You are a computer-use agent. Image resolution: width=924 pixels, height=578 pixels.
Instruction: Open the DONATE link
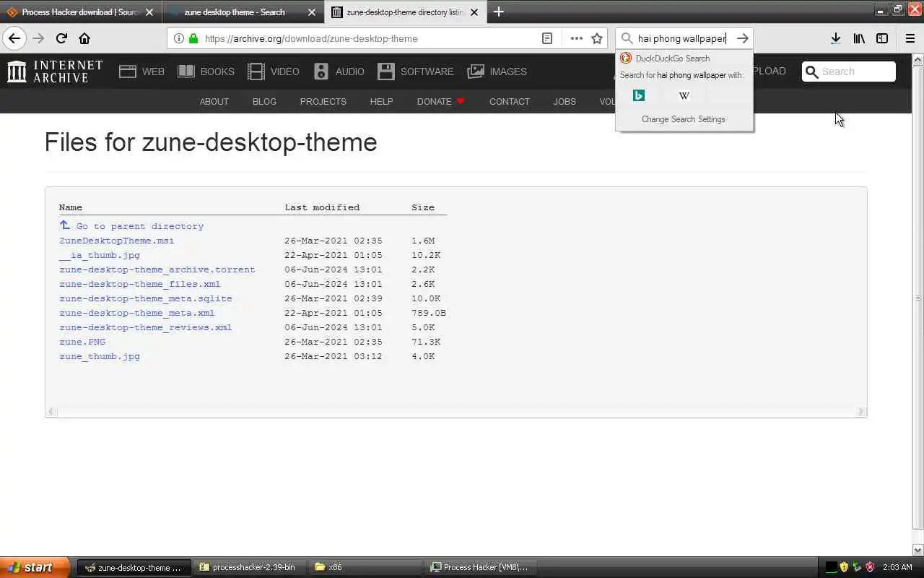pos(440,101)
